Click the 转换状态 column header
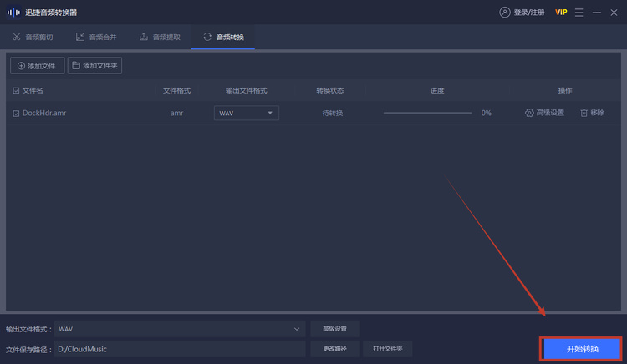Screen dimensions: 627x364 tap(330, 91)
